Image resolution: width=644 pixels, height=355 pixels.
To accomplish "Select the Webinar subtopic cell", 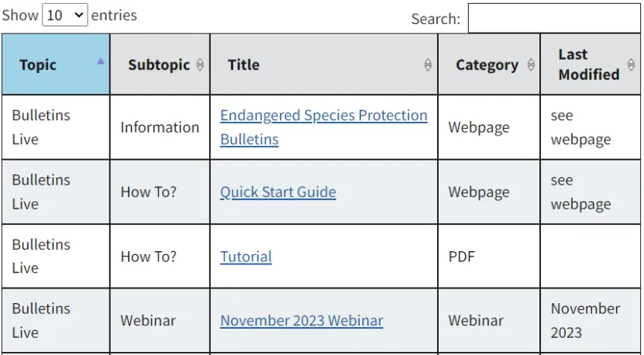I will [x=160, y=320].
